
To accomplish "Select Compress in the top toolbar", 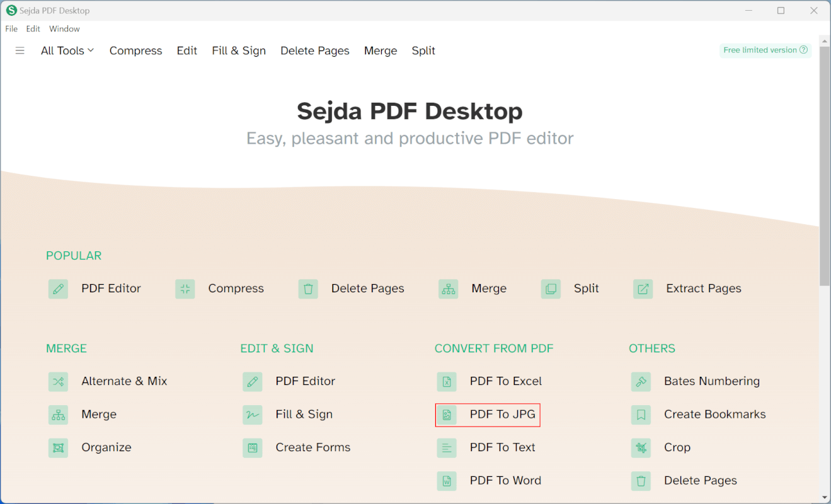I will point(135,50).
